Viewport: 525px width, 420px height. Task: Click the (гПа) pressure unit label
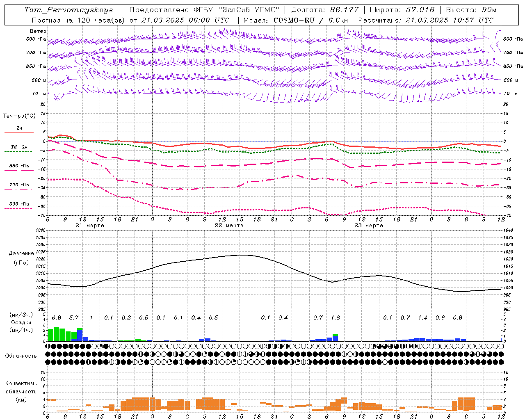(21, 262)
